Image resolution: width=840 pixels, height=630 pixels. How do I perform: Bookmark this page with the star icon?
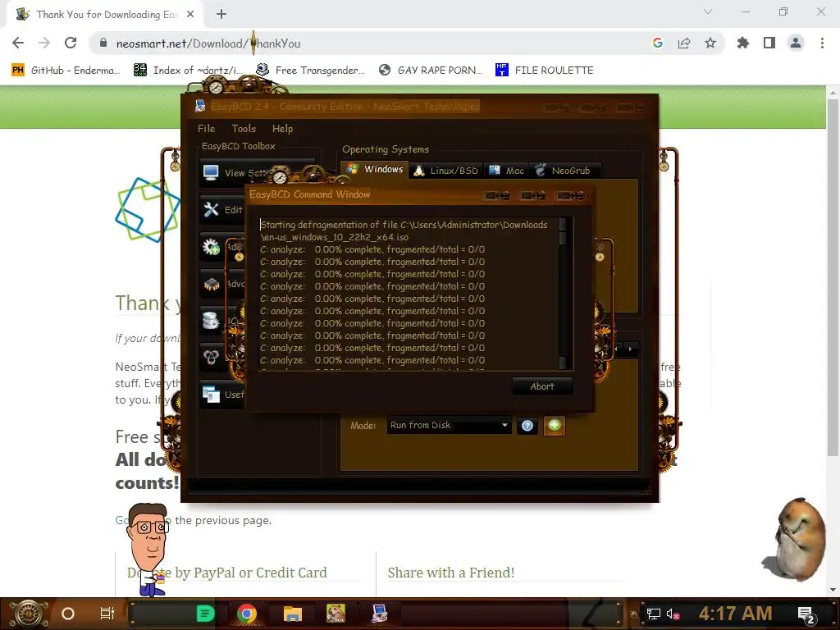point(710,43)
